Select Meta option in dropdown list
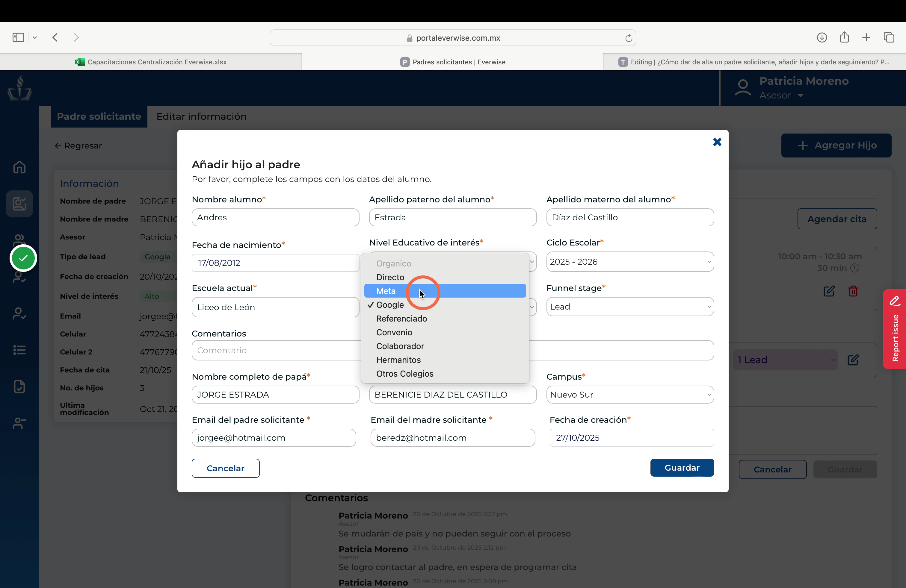 click(x=445, y=291)
